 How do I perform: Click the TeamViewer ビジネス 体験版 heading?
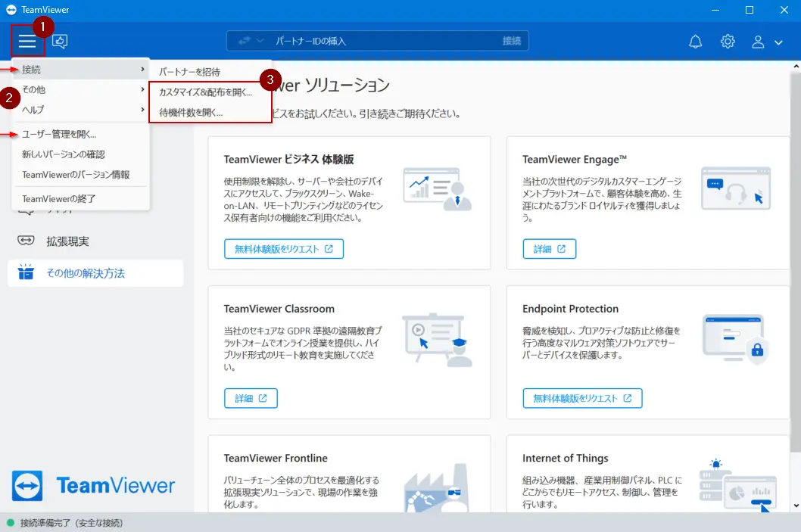(x=288, y=159)
